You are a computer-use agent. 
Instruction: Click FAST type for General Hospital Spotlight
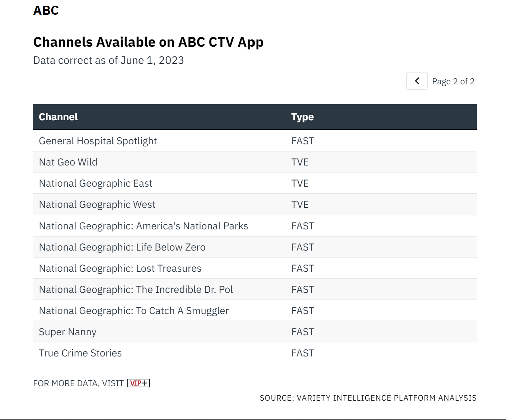click(303, 141)
